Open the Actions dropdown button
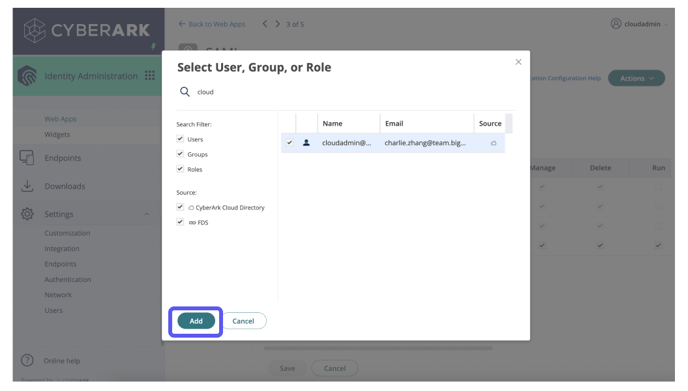 pyautogui.click(x=636, y=78)
